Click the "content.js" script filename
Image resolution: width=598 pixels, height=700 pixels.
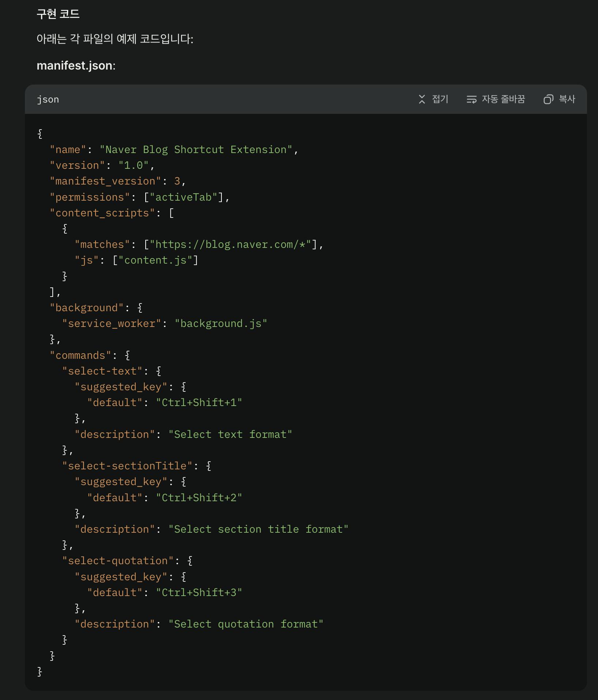tap(156, 260)
